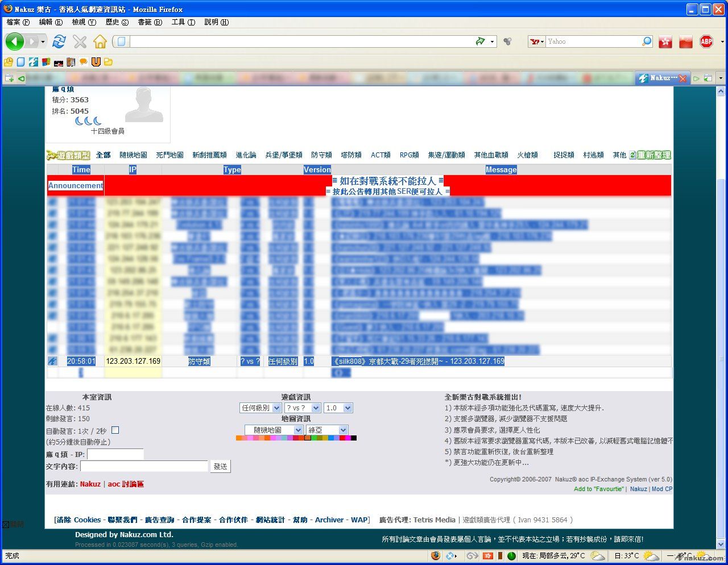The width and height of the screenshot is (728, 565).
Task: Click the 'Add to Favourite' link
Action: pyautogui.click(x=598, y=489)
